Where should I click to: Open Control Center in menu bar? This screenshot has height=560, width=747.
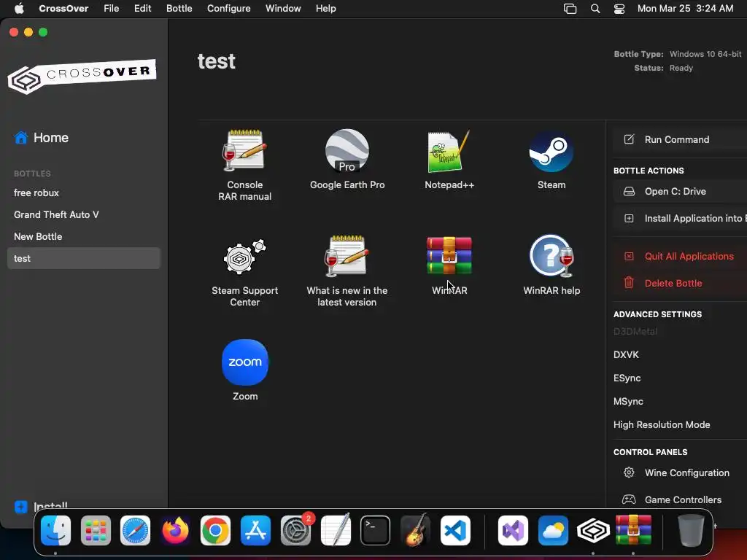point(619,9)
